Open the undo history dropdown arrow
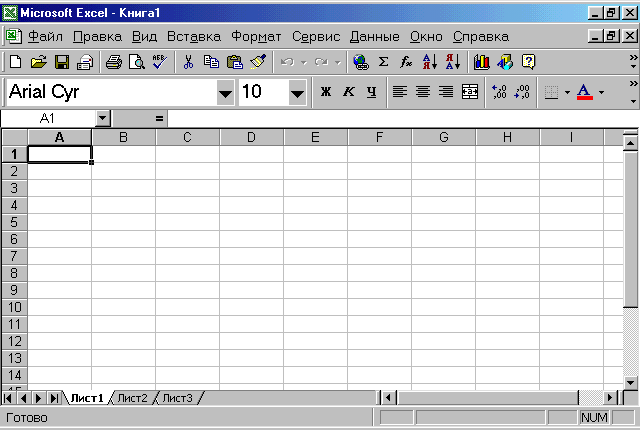This screenshot has width=640, height=430. tap(304, 62)
